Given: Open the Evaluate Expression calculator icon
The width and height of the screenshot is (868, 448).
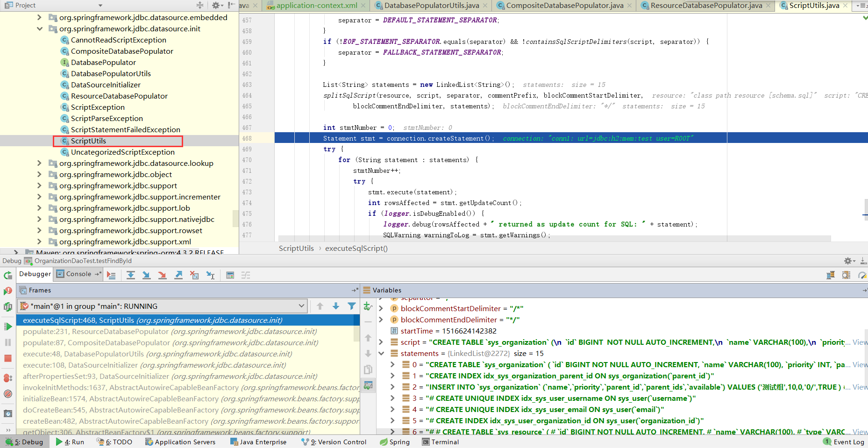Looking at the screenshot, I should click(x=230, y=275).
